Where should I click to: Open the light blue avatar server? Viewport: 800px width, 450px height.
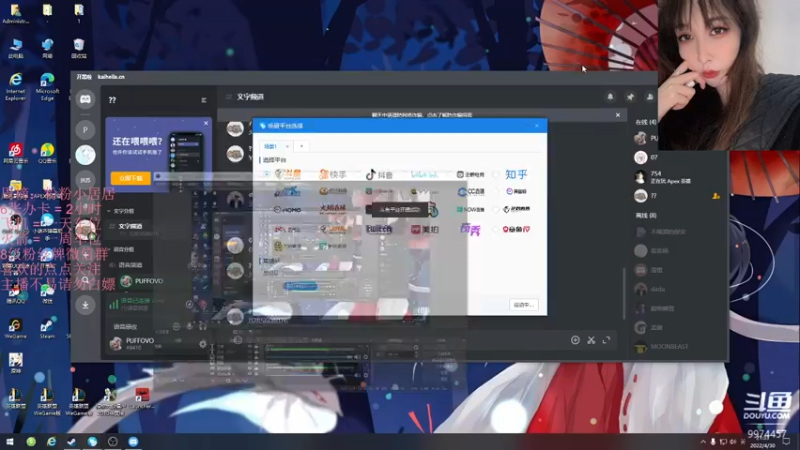85,155
